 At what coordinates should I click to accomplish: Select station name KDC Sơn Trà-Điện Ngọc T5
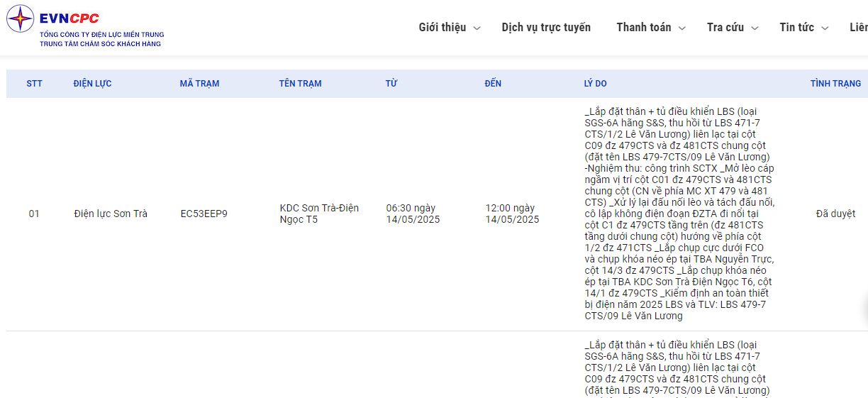(x=319, y=214)
